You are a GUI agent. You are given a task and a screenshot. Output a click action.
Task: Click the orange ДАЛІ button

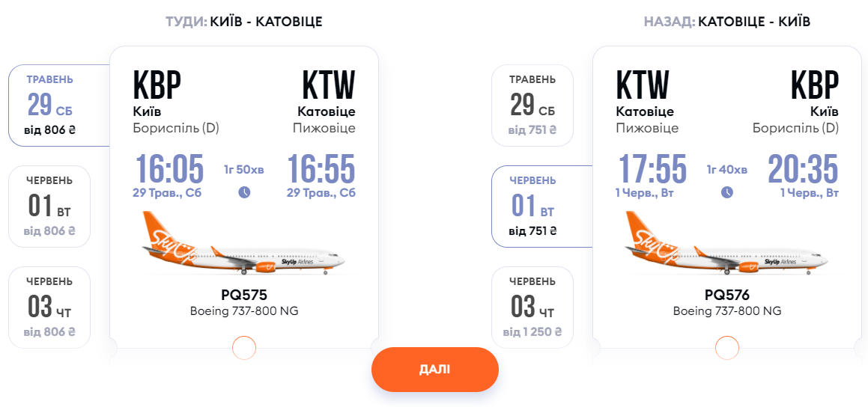435,370
